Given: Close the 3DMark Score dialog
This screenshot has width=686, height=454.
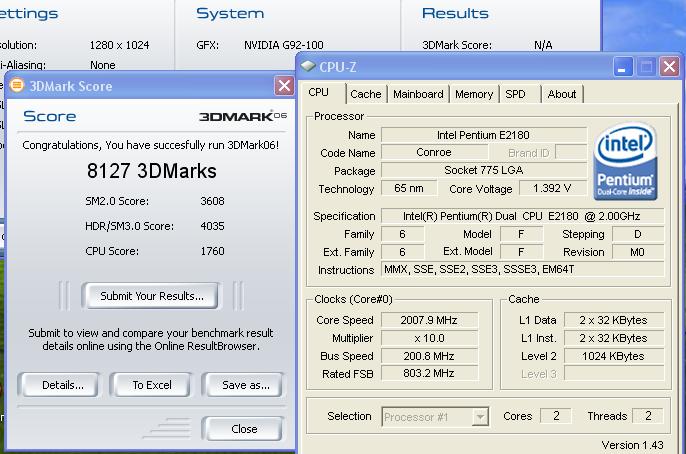Looking at the screenshot, I should (x=284, y=85).
